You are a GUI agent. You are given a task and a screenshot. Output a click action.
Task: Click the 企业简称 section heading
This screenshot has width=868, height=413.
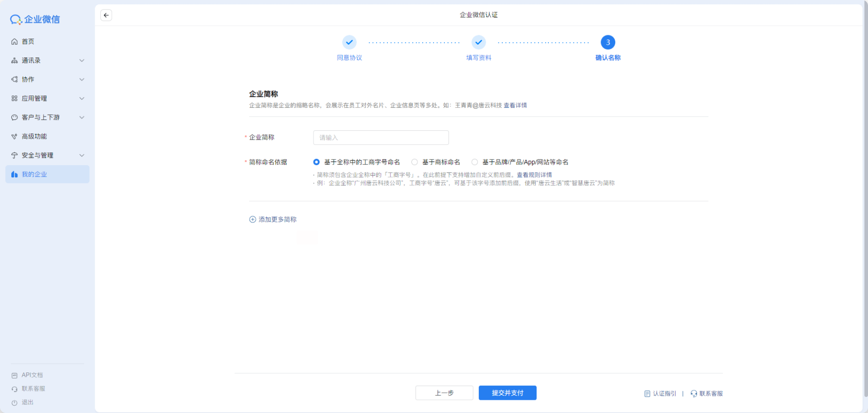(x=264, y=94)
